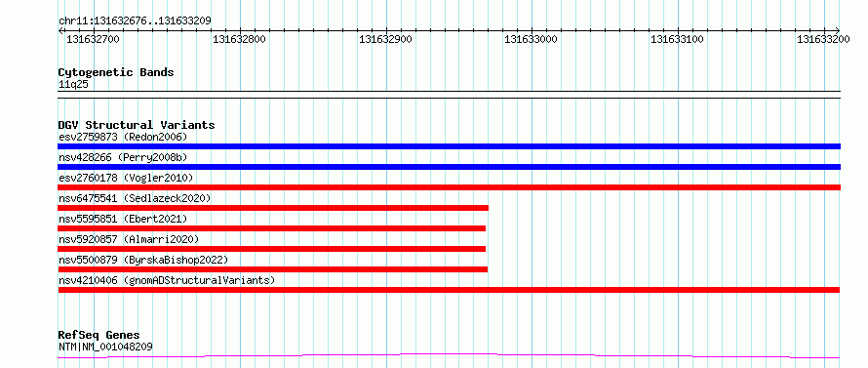
Task: Click ruler position 131632800
Action: tap(239, 39)
